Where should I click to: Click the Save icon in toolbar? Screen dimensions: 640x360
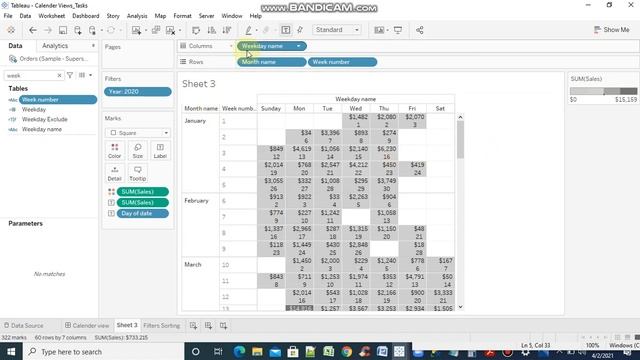coord(63,30)
